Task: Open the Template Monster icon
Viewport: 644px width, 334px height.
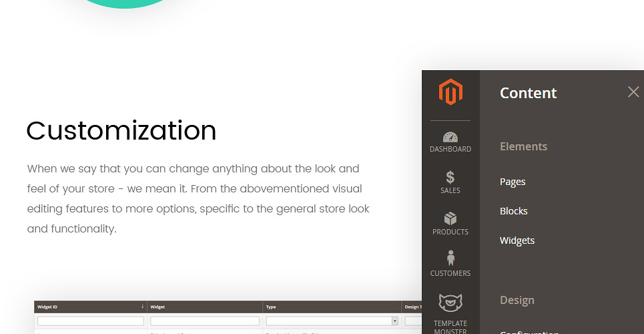Action: (x=450, y=303)
